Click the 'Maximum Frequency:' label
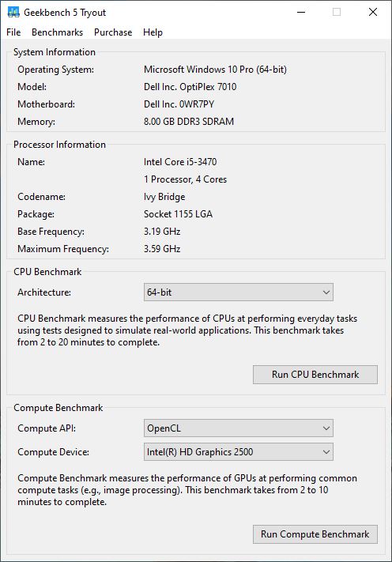The height and width of the screenshot is (562, 392). (63, 249)
